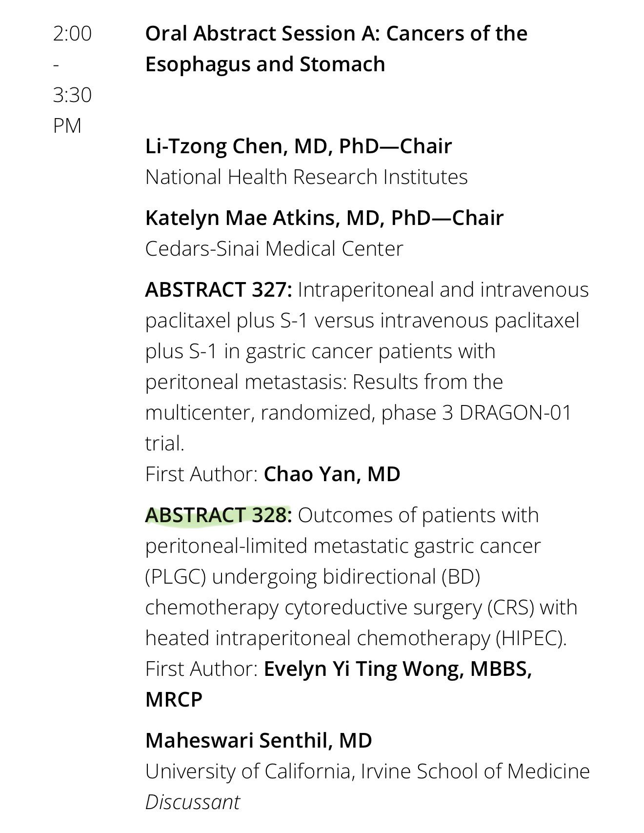The height and width of the screenshot is (833, 644).
Task: Click the 3:30 end time
Action: [72, 95]
